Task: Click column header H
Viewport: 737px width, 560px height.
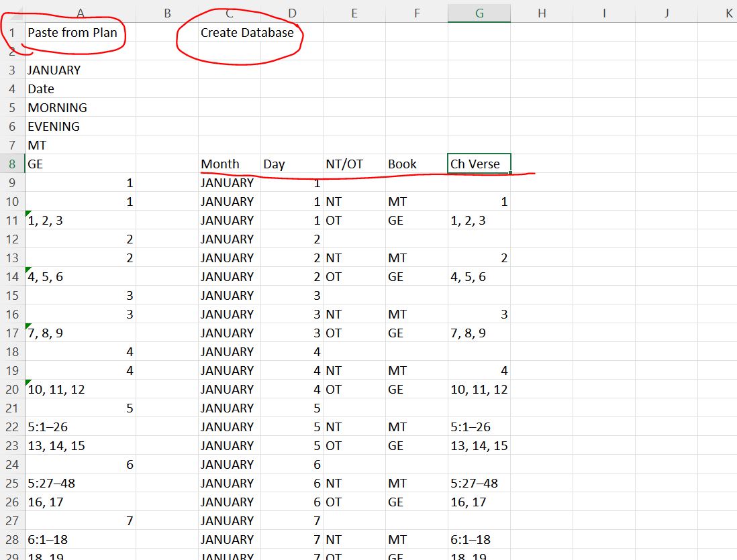Action: (x=542, y=13)
